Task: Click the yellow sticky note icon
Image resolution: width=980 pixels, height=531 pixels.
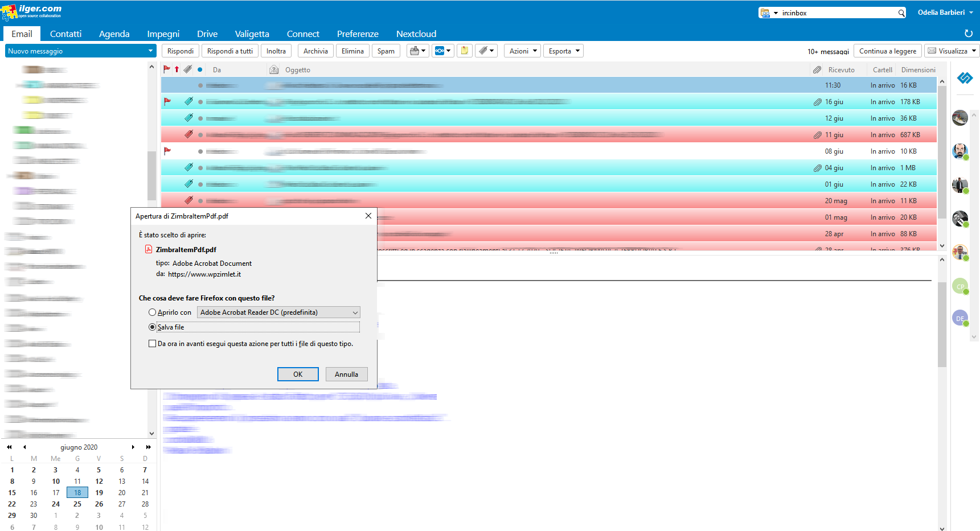Action: (x=464, y=51)
